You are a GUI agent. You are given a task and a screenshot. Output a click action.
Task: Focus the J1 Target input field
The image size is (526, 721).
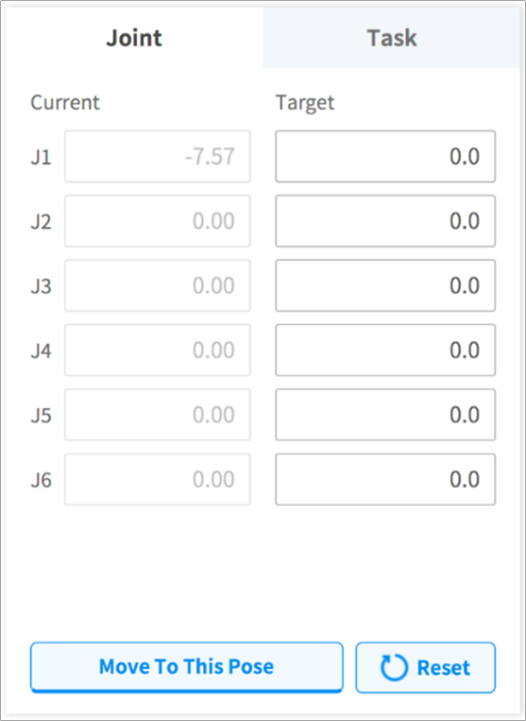click(x=385, y=156)
